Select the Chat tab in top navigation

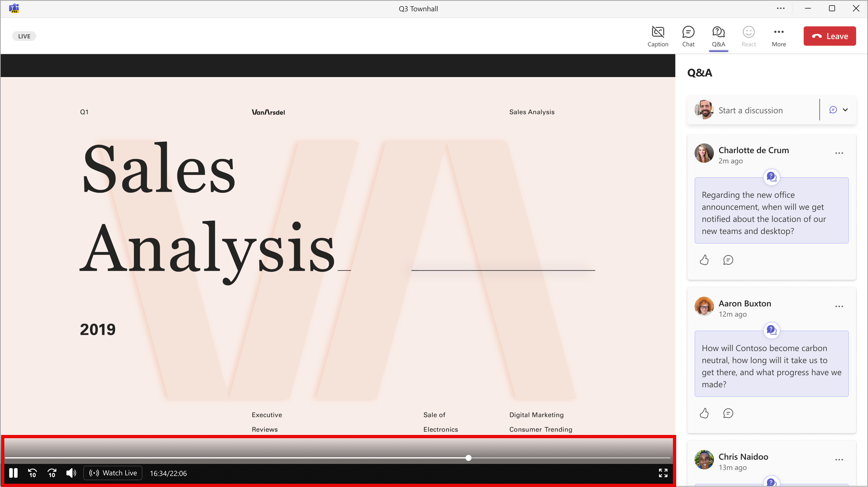pos(688,36)
